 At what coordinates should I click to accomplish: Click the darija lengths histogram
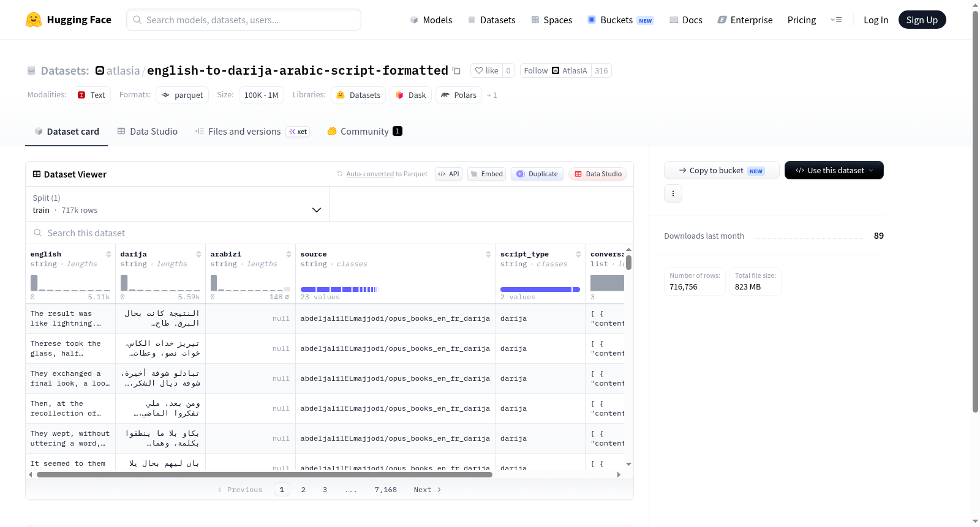[x=160, y=283]
